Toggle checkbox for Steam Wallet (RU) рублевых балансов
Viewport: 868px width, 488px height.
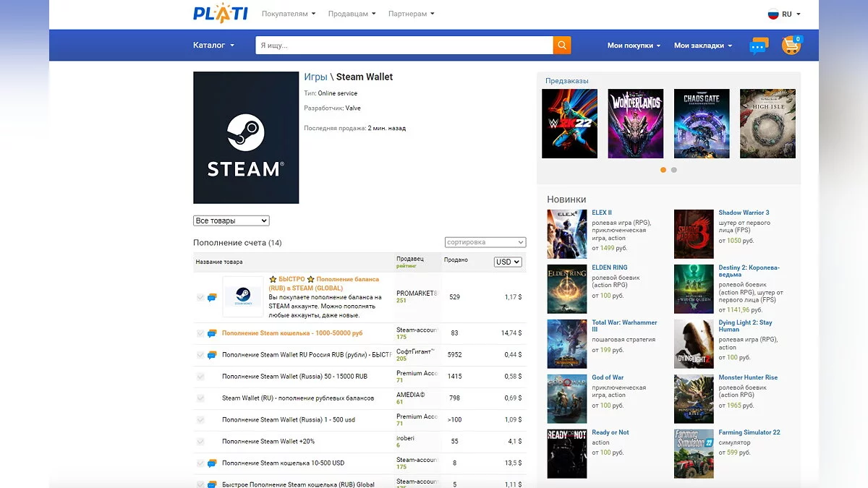pyautogui.click(x=200, y=398)
